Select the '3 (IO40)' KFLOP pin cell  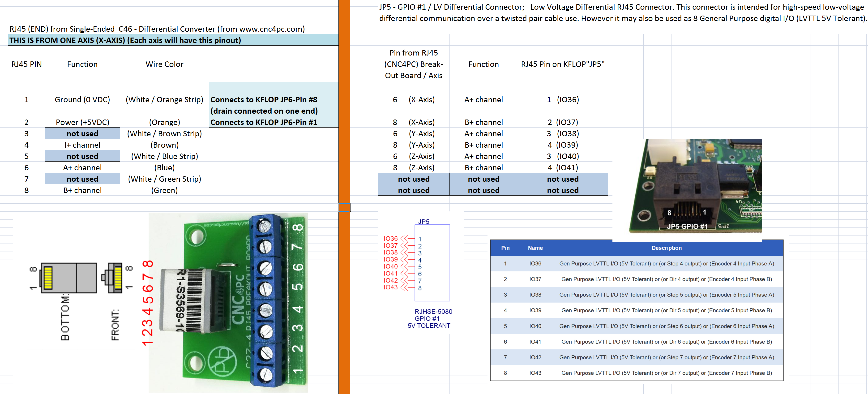pos(563,156)
